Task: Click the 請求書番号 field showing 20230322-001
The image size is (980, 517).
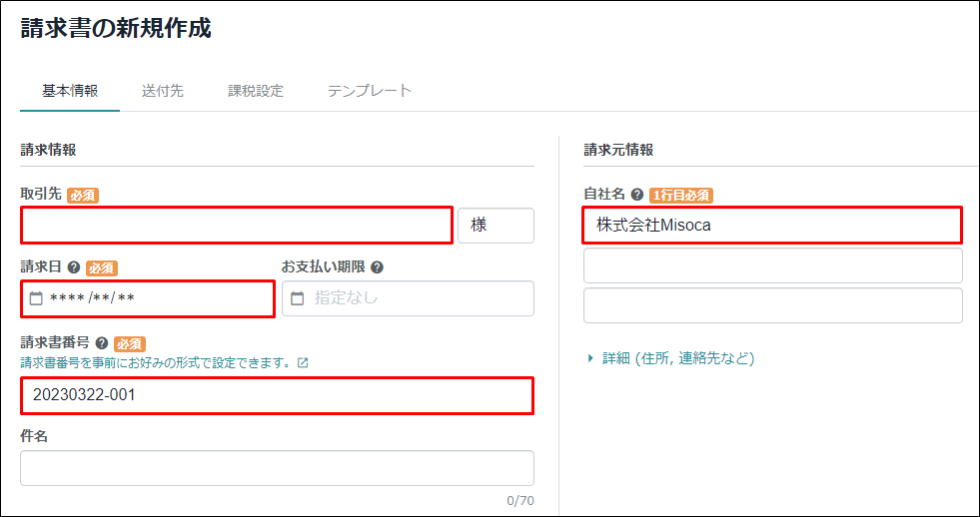Action: click(x=277, y=395)
